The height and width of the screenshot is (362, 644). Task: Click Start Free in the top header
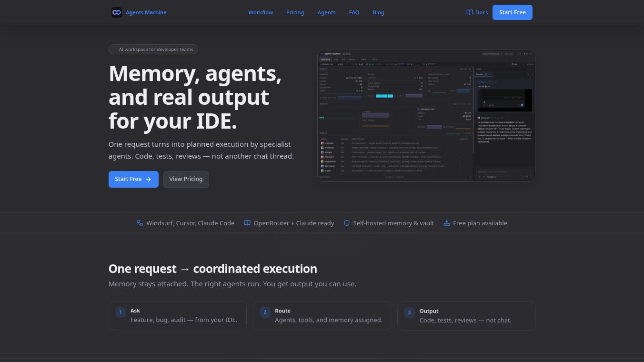tap(513, 12)
